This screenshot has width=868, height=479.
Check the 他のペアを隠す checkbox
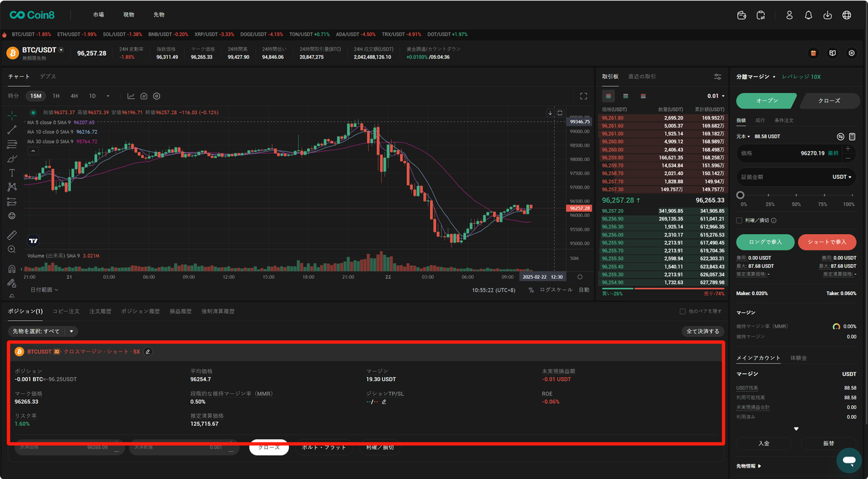pyautogui.click(x=683, y=311)
